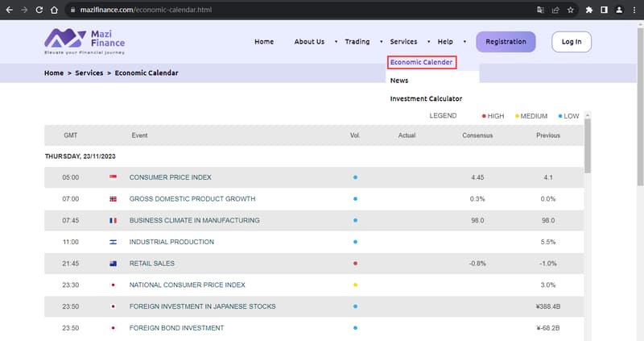The height and width of the screenshot is (341, 644).
Task: Open the browser profile avatar icon
Action: 619,10
